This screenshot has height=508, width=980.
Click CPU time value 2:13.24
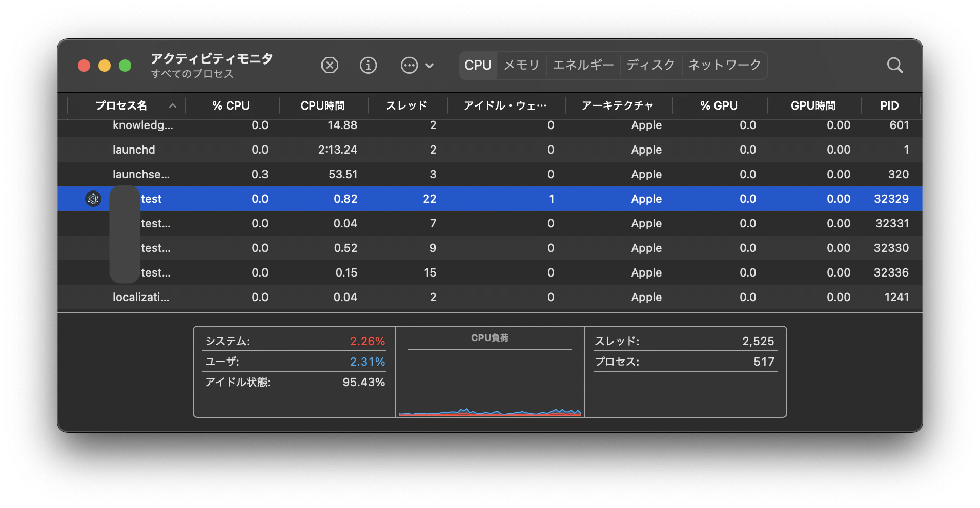338,150
